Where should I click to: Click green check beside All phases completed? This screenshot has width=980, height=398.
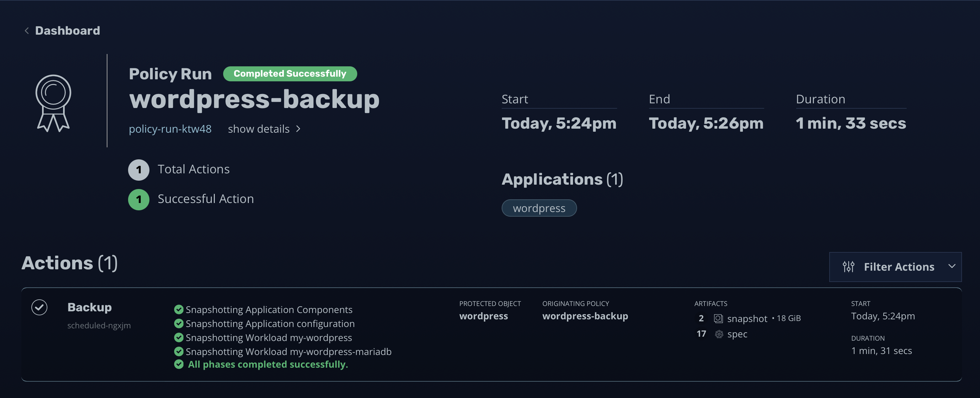(x=178, y=364)
